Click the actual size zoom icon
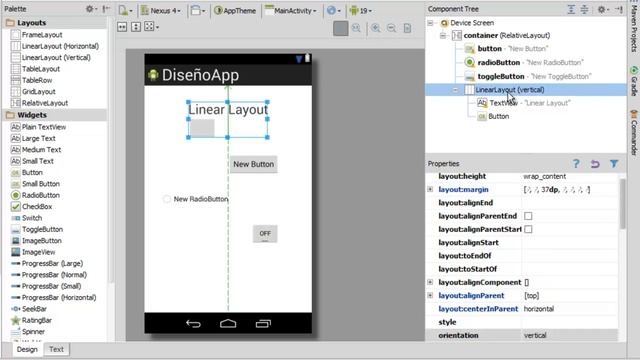 [x=357, y=28]
